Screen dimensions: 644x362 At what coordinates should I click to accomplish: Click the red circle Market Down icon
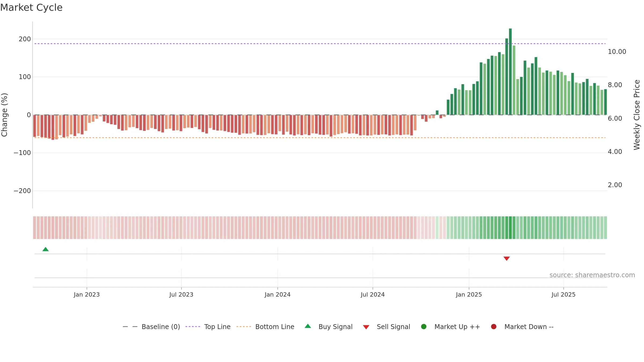pos(493,327)
